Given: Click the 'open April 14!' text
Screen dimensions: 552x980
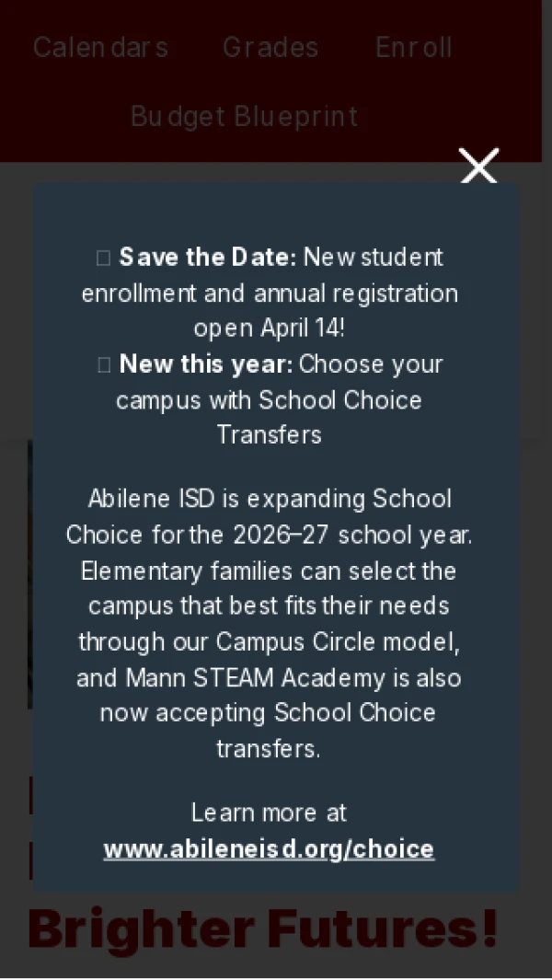Looking at the screenshot, I should tap(269, 329).
